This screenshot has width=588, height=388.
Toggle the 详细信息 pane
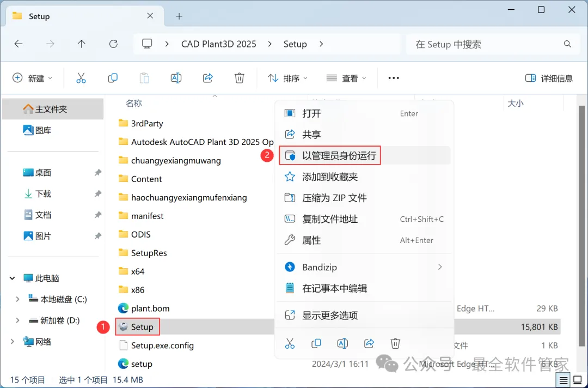(549, 78)
